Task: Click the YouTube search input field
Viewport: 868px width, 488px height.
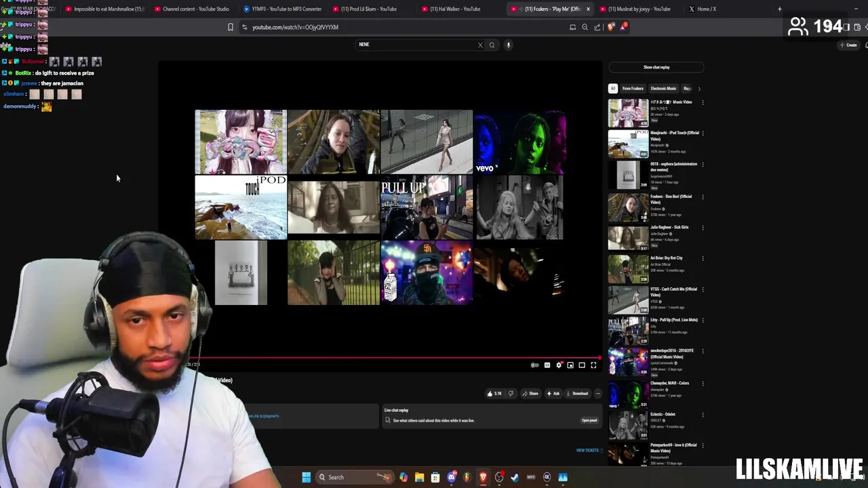Action: point(417,45)
